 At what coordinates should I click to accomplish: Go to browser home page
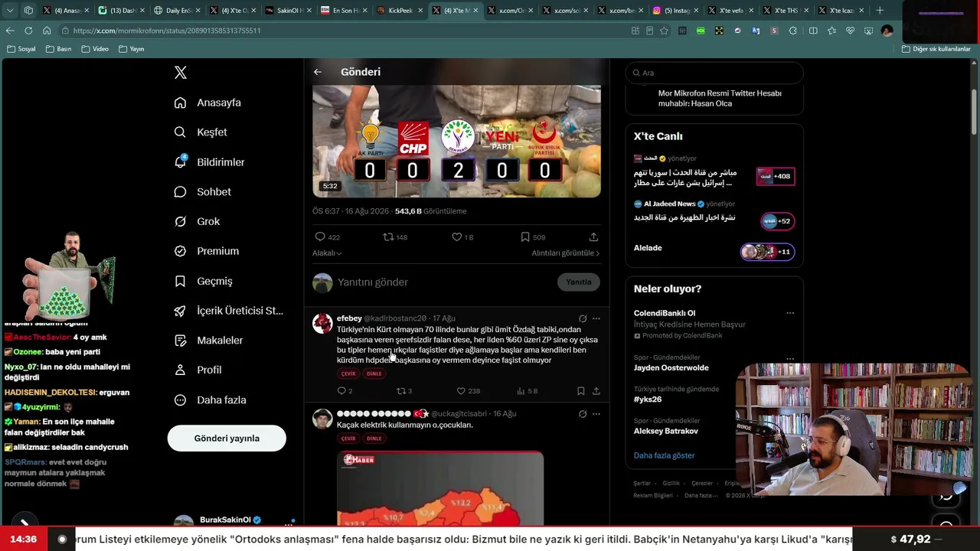[47, 31]
